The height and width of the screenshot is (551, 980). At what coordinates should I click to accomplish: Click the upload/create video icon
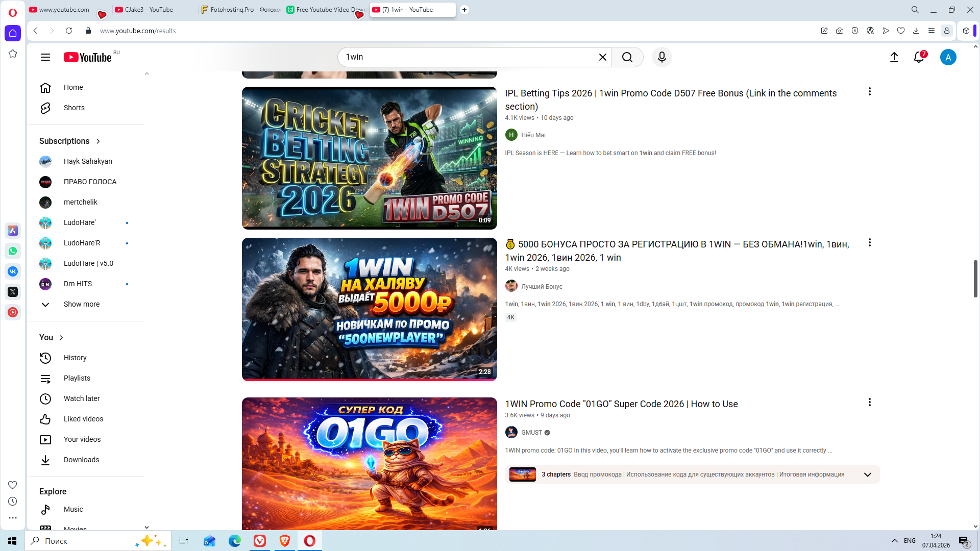tap(894, 57)
